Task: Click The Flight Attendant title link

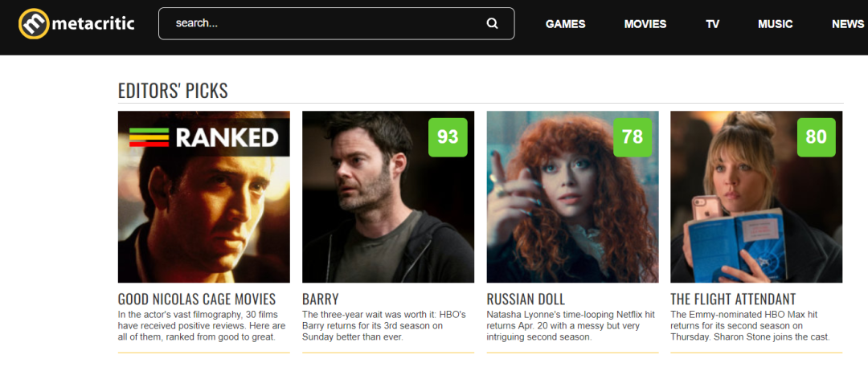Action: 733,299
